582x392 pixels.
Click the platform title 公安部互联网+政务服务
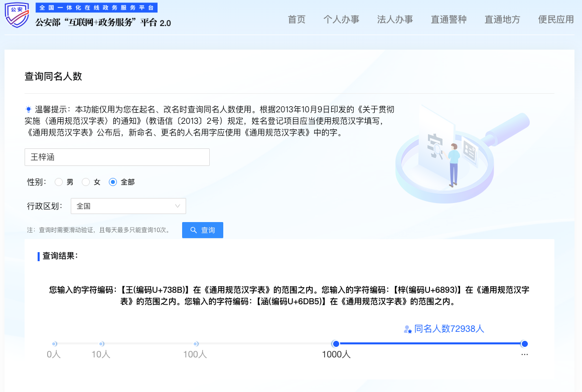pos(103,23)
